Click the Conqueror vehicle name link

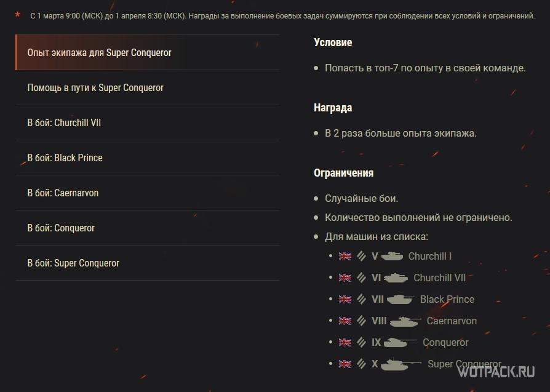[x=445, y=343]
